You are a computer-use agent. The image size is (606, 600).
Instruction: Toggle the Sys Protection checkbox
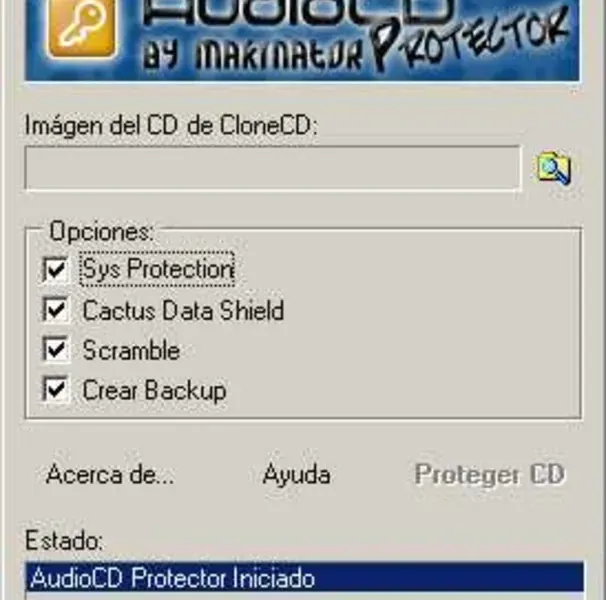(x=55, y=269)
